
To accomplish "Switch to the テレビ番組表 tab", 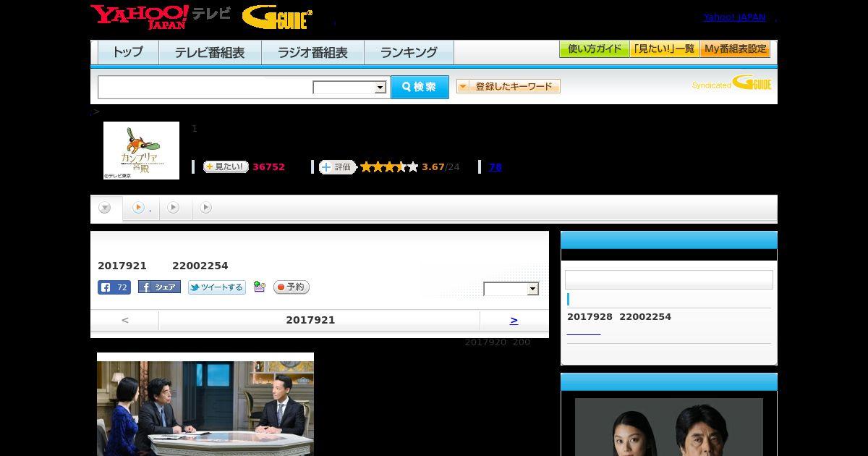I will coord(210,52).
